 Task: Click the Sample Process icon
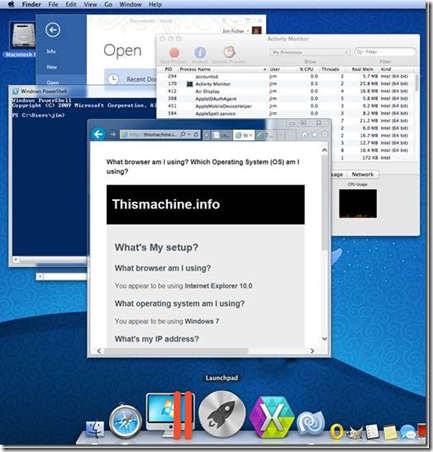pyautogui.click(x=229, y=52)
